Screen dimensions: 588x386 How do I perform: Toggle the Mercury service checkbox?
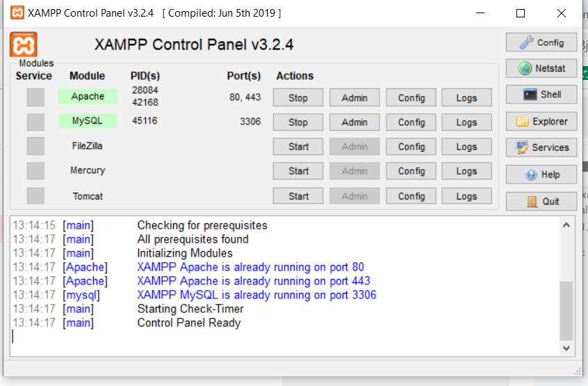(35, 170)
